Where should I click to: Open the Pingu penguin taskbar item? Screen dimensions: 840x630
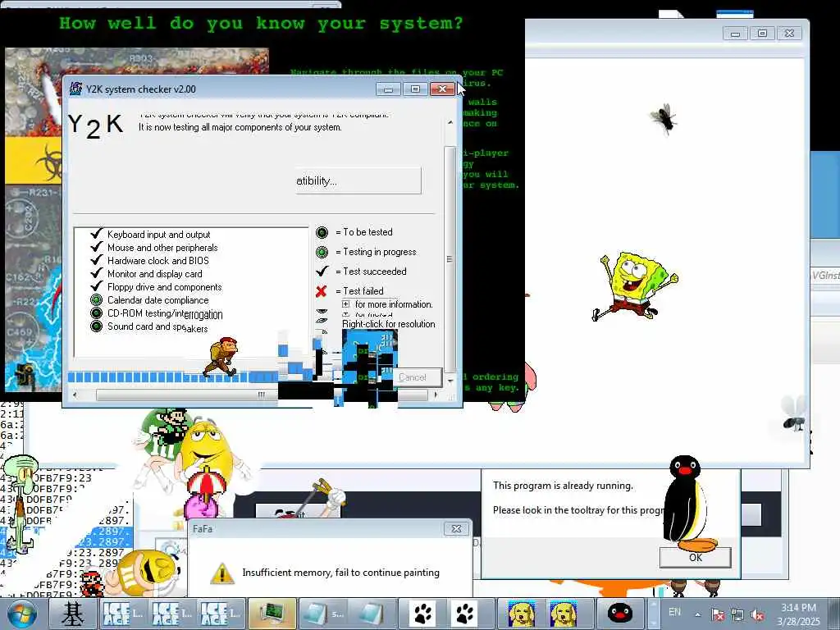(620, 614)
